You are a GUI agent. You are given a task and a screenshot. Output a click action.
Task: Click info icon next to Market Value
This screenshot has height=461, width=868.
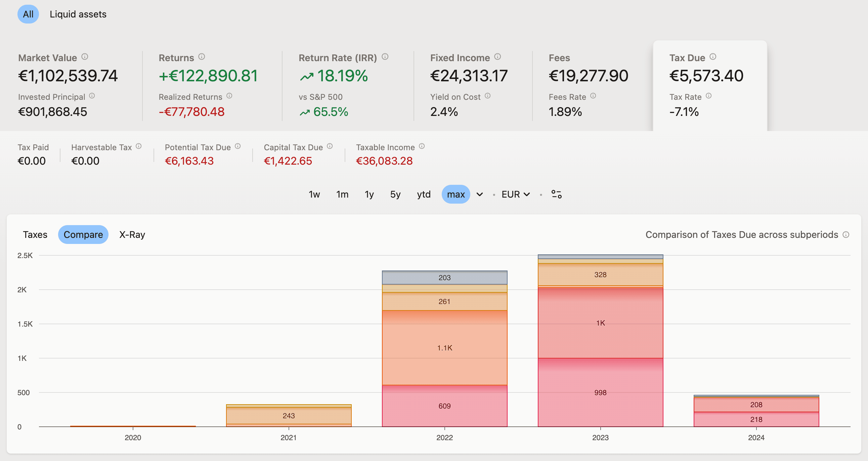pos(85,56)
